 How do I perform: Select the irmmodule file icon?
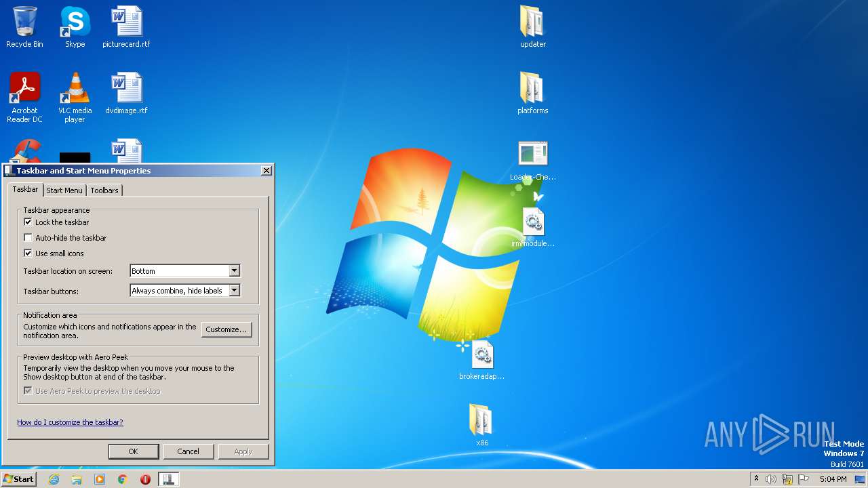point(533,227)
